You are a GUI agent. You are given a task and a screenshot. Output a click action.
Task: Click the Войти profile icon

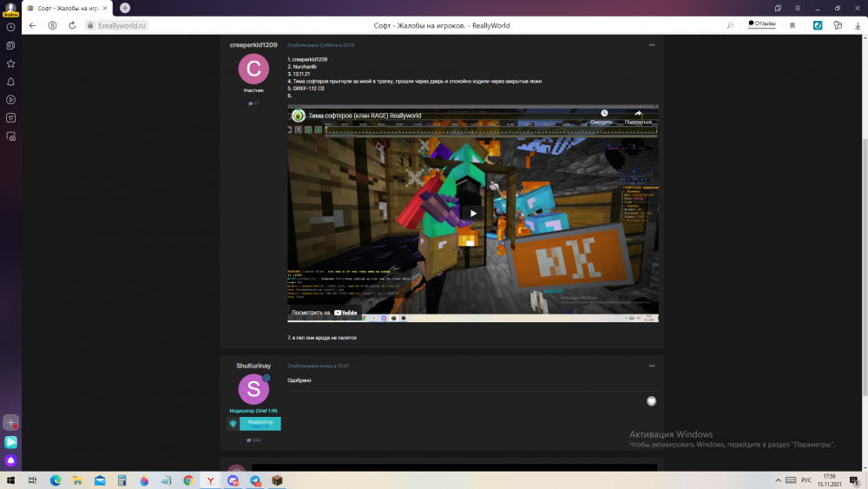click(x=10, y=10)
